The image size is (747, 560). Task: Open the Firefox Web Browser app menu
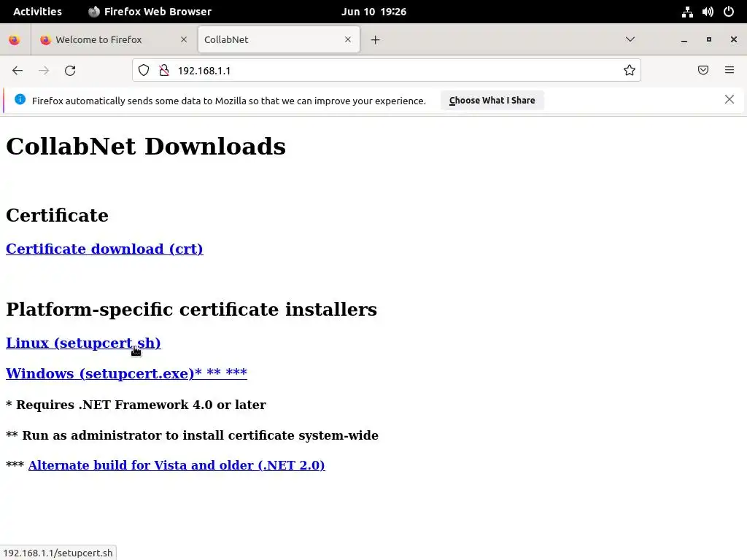[x=150, y=12]
